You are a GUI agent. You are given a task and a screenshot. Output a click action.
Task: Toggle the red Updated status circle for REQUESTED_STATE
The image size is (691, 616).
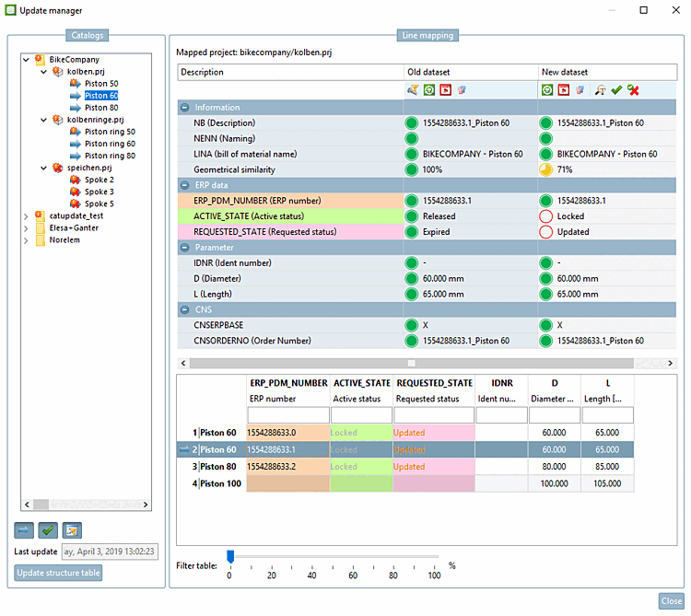click(x=545, y=232)
